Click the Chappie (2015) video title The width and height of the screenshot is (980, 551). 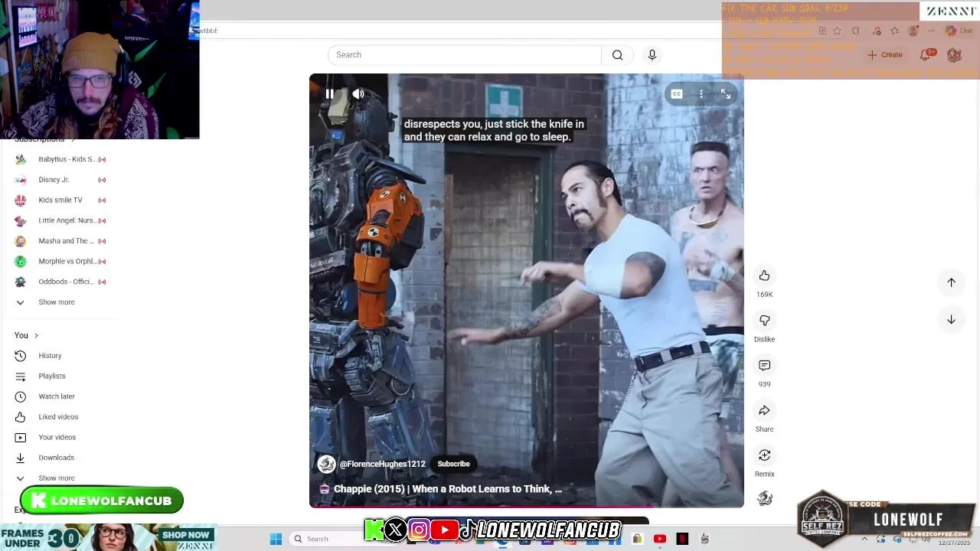(447, 489)
